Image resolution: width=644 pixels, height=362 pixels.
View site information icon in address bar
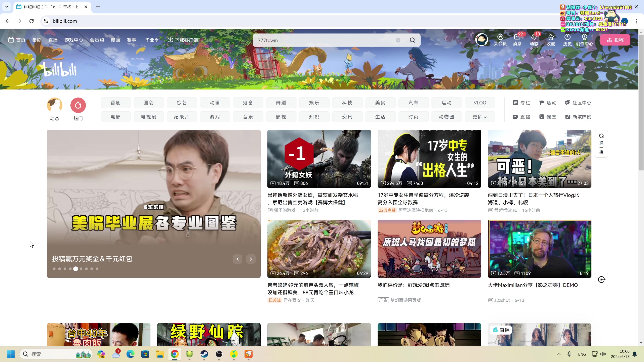point(46,21)
